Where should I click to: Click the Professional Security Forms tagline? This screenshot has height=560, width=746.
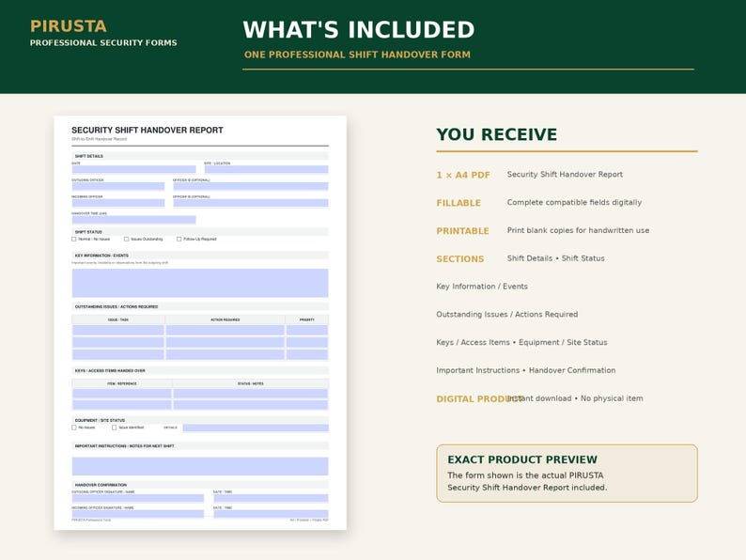coord(103,43)
